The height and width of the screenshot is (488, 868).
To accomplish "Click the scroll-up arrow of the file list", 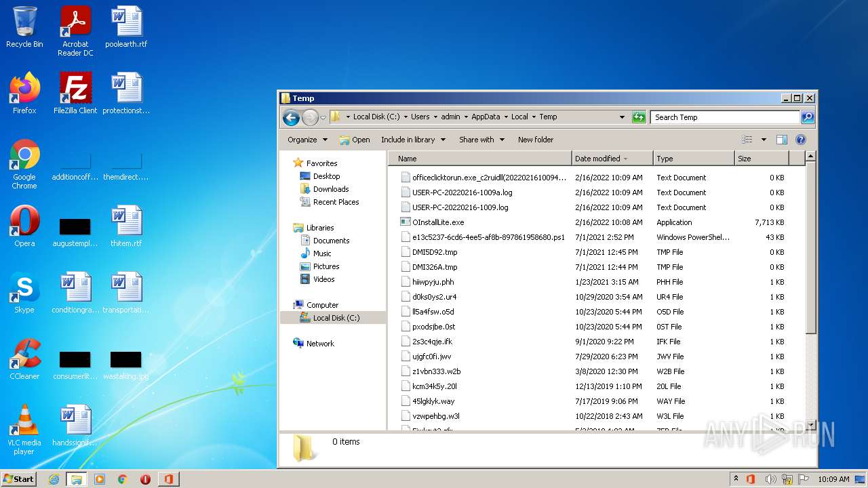I will (x=810, y=157).
